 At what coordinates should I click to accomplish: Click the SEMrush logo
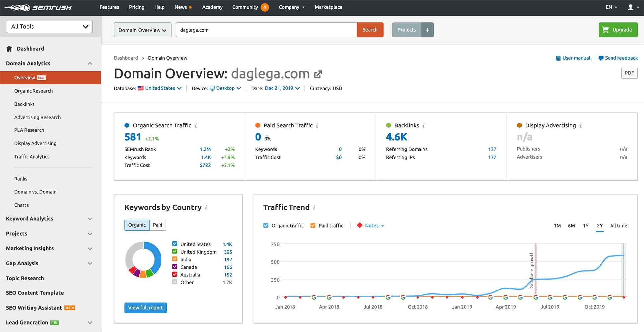(x=38, y=7)
